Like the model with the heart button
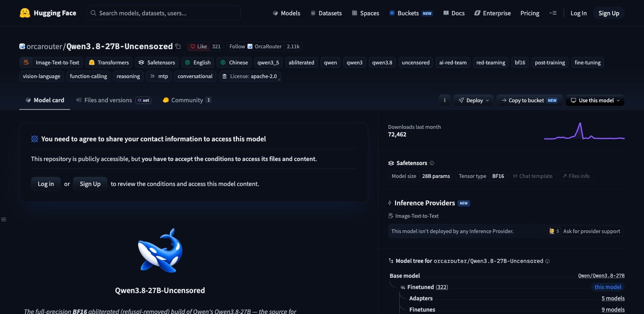 [x=198, y=46]
